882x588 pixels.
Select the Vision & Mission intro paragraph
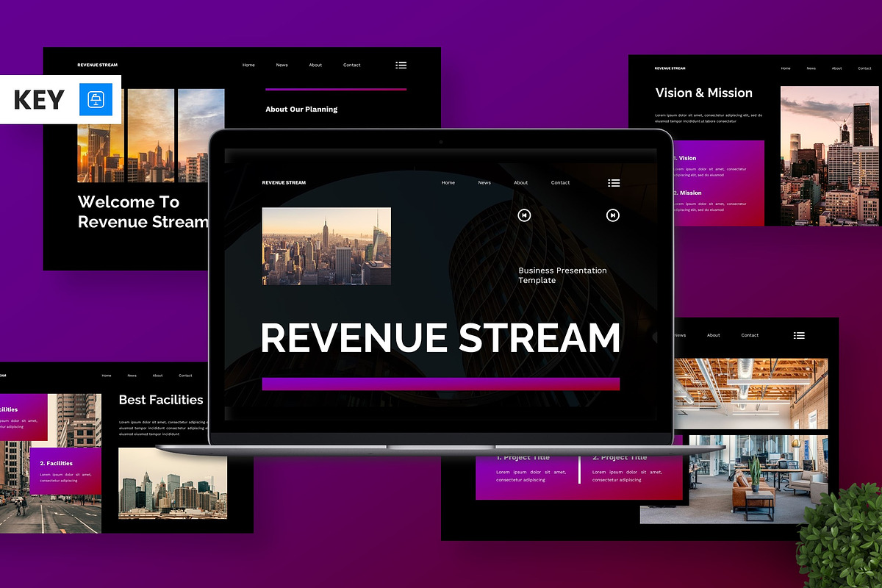[708, 118]
